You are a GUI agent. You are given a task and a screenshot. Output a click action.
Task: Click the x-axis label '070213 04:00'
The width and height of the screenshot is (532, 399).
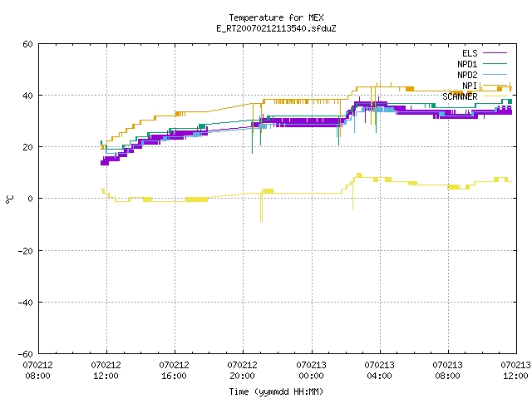pos(379,371)
